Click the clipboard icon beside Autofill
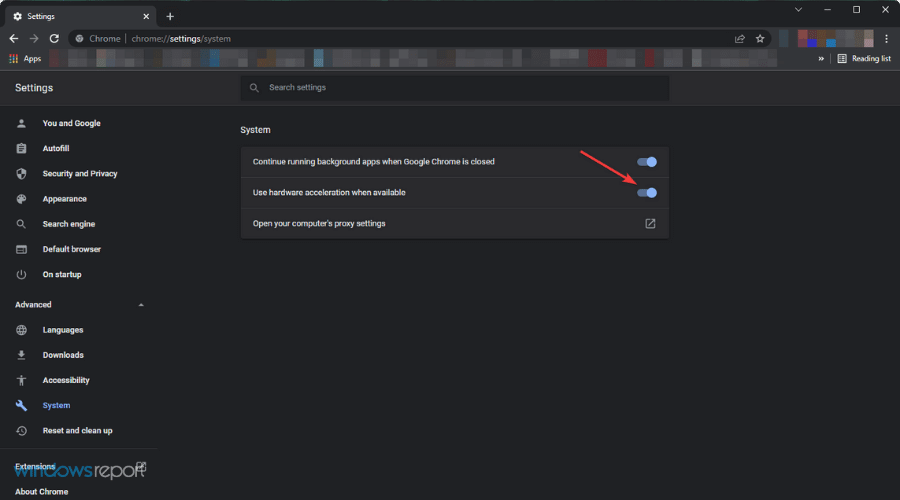The image size is (900, 500). tap(21, 149)
